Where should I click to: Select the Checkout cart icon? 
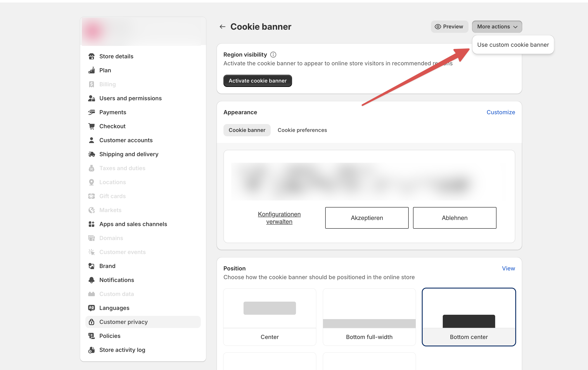tap(92, 126)
